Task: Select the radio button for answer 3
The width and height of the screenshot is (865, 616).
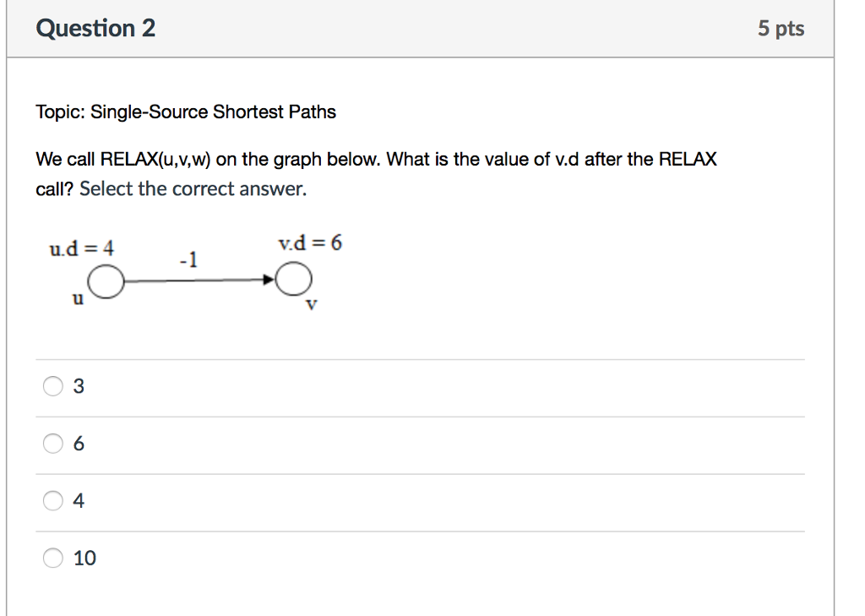Action: [x=53, y=387]
